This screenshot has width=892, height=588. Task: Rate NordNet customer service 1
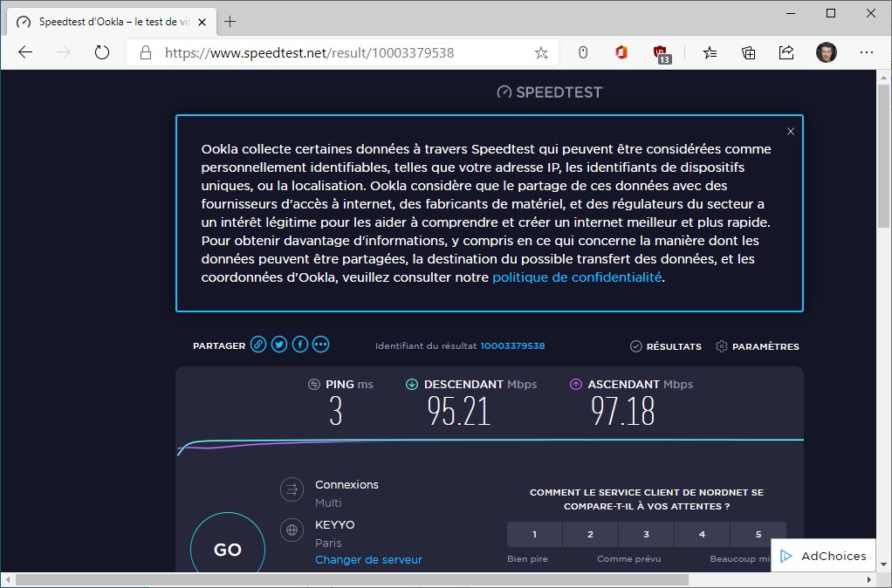[534, 534]
